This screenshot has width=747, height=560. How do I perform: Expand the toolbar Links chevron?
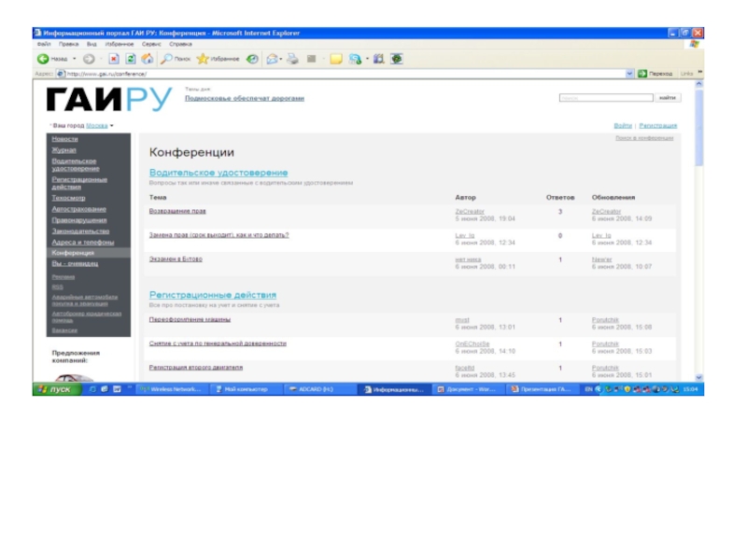[699, 73]
